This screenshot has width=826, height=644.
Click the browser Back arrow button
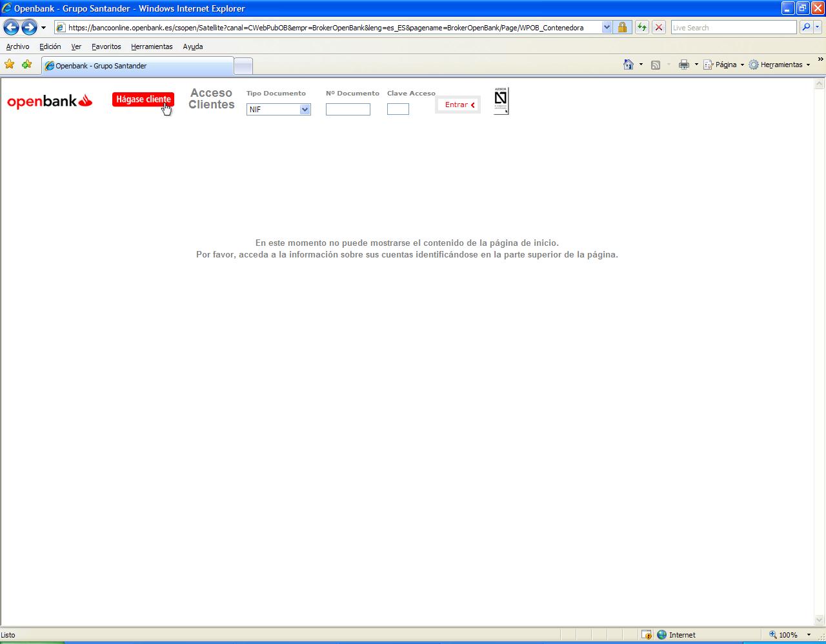click(11, 27)
